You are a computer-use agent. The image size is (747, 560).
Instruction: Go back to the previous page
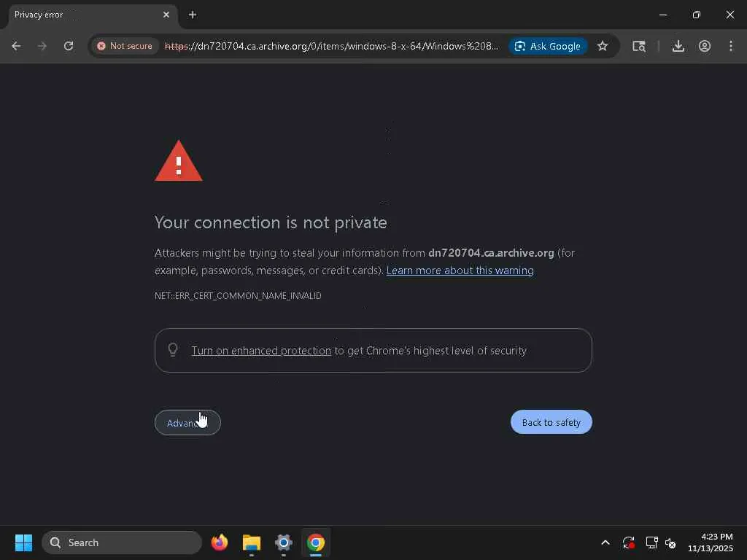pos(16,46)
